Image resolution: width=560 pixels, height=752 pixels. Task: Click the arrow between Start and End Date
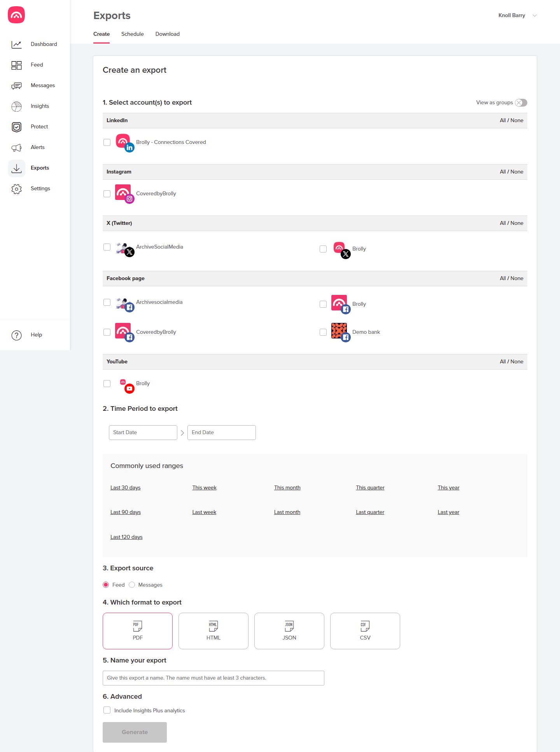182,433
